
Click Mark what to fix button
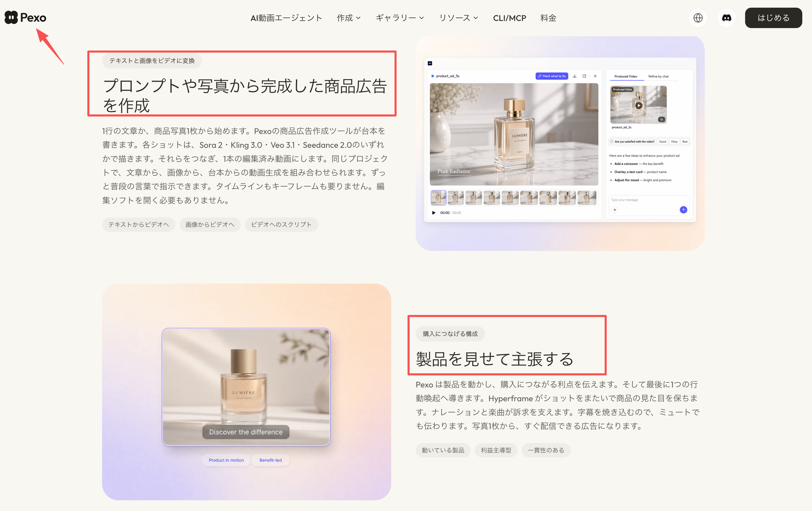click(552, 76)
